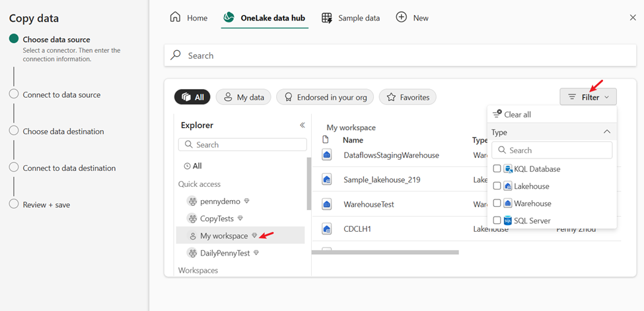Click the Home house icon
This screenshot has height=311, width=644.
point(176,18)
